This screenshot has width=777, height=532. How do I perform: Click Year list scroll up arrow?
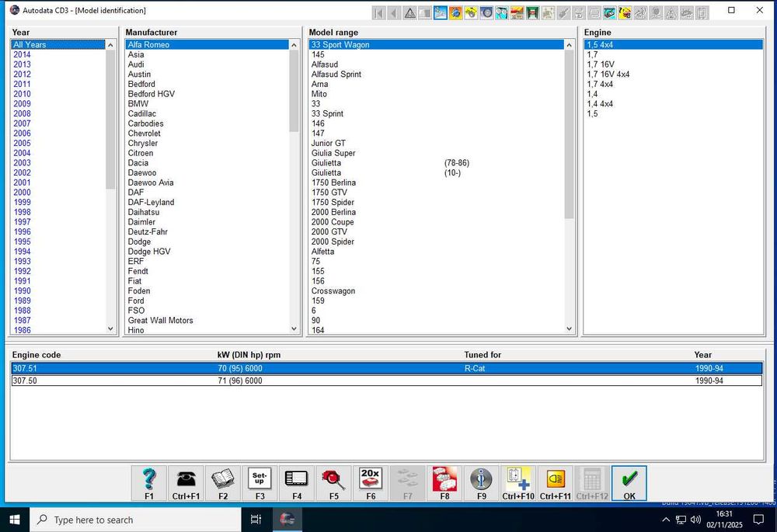click(110, 45)
